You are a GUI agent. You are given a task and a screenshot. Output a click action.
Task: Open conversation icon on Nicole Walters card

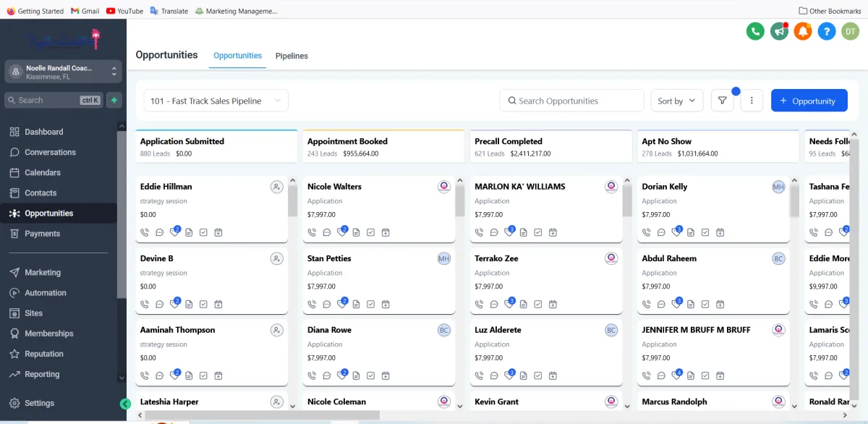point(327,232)
